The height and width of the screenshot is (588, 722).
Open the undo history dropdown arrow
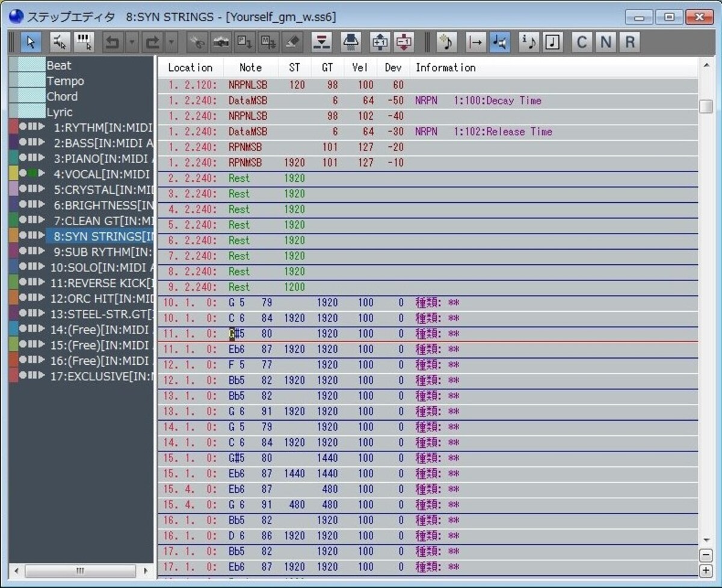coord(132,42)
